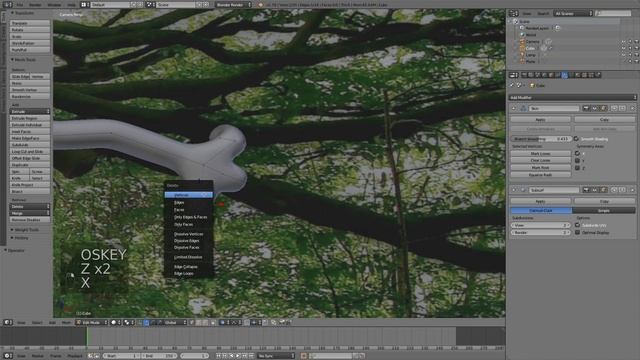Toggle visibility eye of Camera in outliner

623,42
